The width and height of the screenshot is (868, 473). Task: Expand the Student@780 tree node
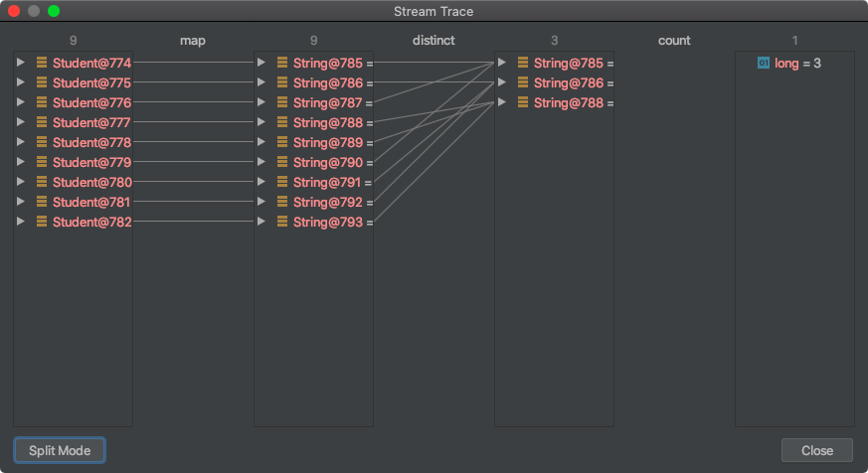(x=21, y=182)
